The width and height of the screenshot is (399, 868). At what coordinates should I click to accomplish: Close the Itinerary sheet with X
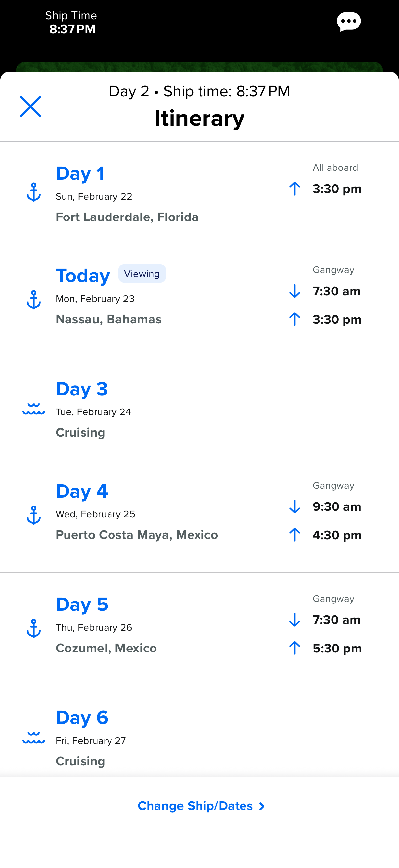30,107
